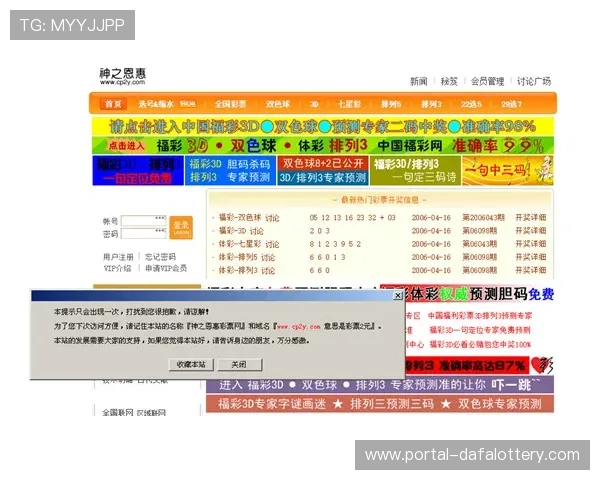This screenshot has width=600, height=480.
Task: Select the 首页 tab in the orange navigation bar
Action: (x=113, y=104)
